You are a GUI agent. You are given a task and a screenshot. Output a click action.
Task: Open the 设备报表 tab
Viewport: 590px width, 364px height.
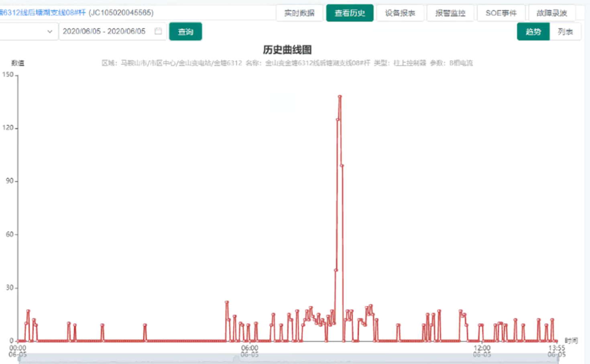pyautogui.click(x=400, y=13)
